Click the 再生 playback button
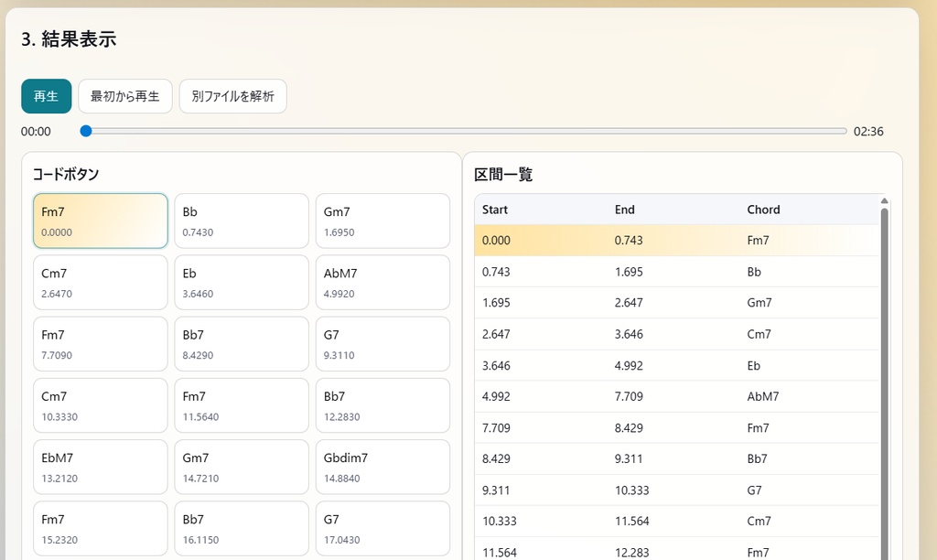The height and width of the screenshot is (560, 937). pos(46,95)
